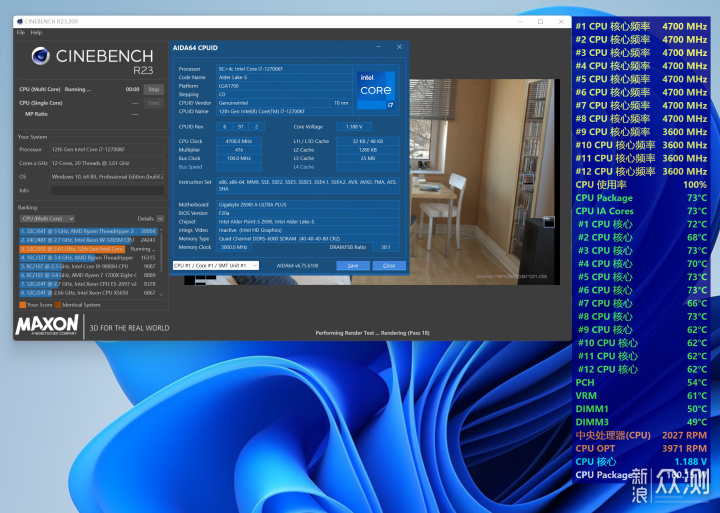Click the Intel Core i7 badge in AIDA64
This screenshot has height=513, width=720.
tap(376, 90)
